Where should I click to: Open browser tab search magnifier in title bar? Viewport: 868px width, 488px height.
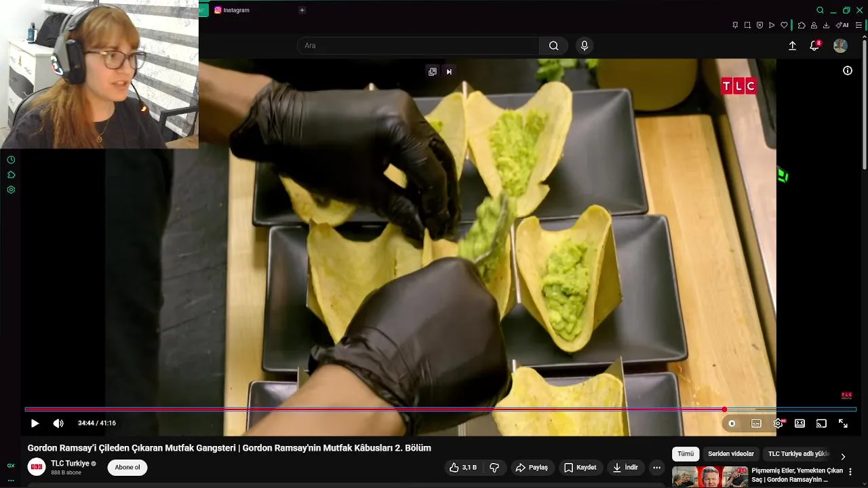tap(820, 10)
